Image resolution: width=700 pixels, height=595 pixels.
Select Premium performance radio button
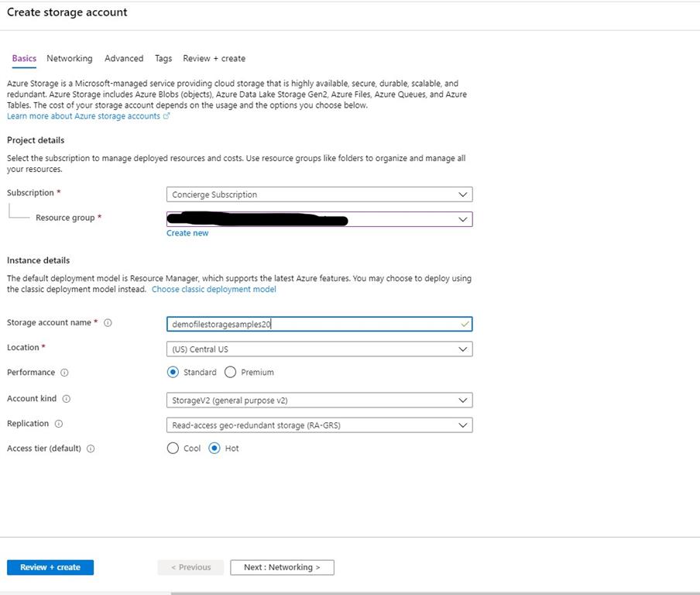pos(230,373)
